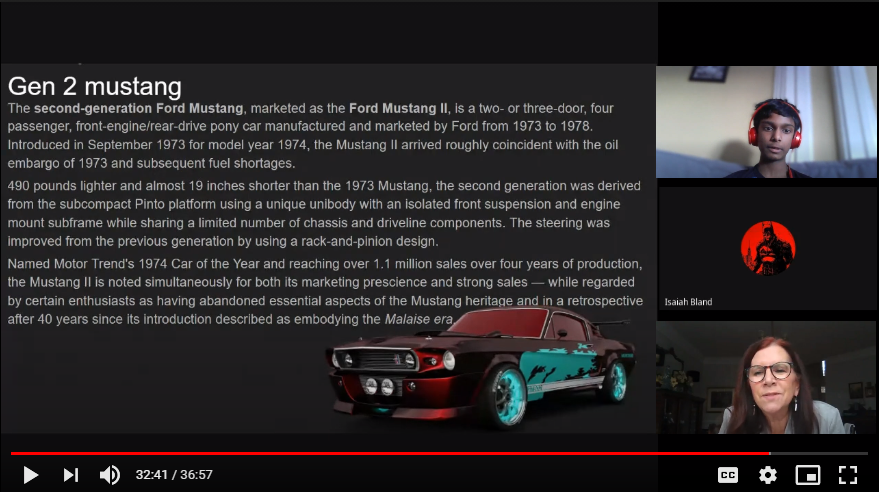Switch to miniplayer mode
Viewport: 879px width, 492px height.
[x=807, y=475]
